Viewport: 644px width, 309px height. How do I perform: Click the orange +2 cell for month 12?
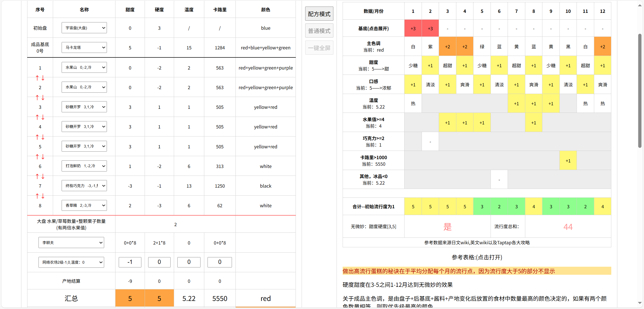[x=602, y=47]
